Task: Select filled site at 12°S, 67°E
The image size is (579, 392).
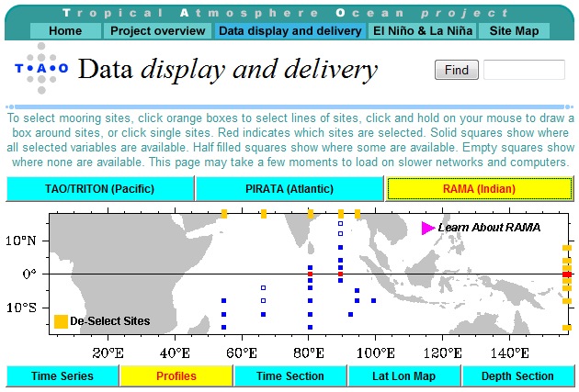Action: 263,315
